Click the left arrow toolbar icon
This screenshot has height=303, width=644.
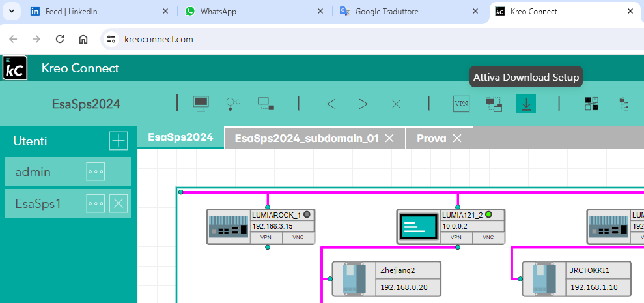(x=331, y=104)
